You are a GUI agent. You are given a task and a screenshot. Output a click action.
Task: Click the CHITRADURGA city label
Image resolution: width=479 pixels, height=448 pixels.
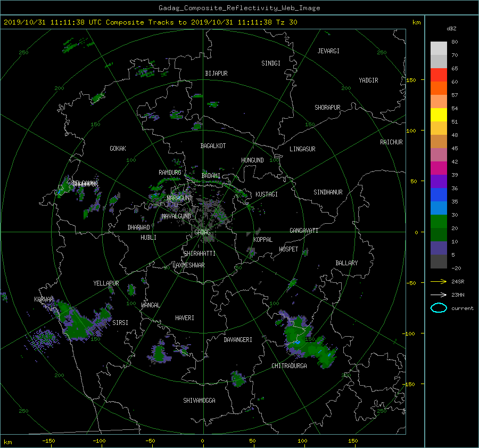289,366
